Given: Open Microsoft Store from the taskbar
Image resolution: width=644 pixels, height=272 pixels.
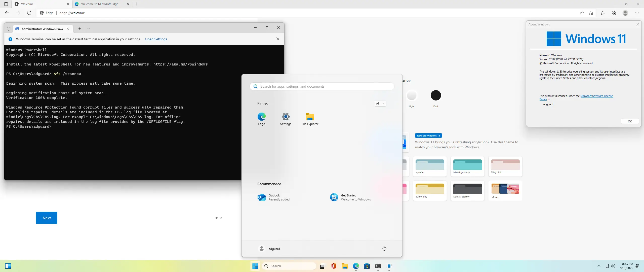Looking at the screenshot, I should click(x=367, y=266).
